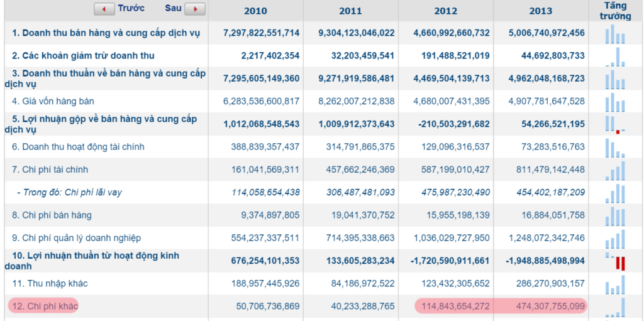Click growth chart for Lợi nhuận gộp row
Screen dimensions: 644x321
[615, 124]
